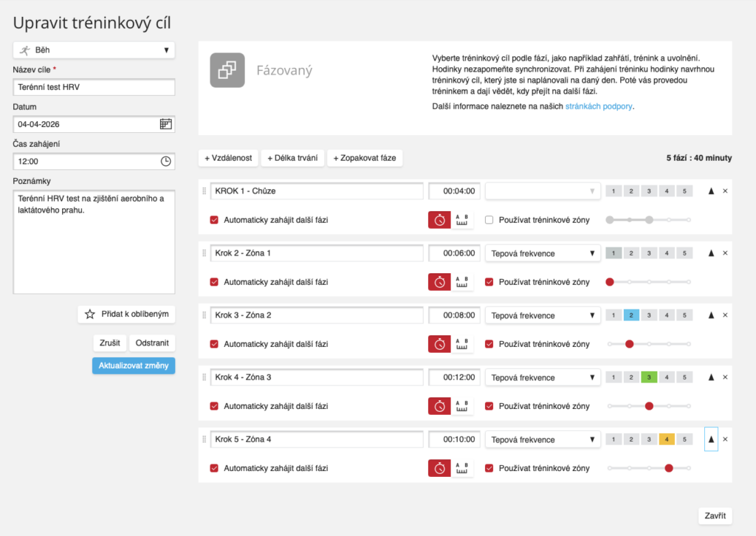
Task: Click + Zopakovat fáze
Action: tap(365, 158)
